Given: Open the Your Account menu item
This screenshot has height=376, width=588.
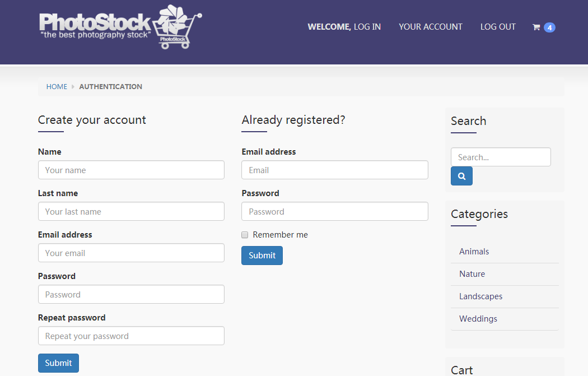Looking at the screenshot, I should pos(431,27).
